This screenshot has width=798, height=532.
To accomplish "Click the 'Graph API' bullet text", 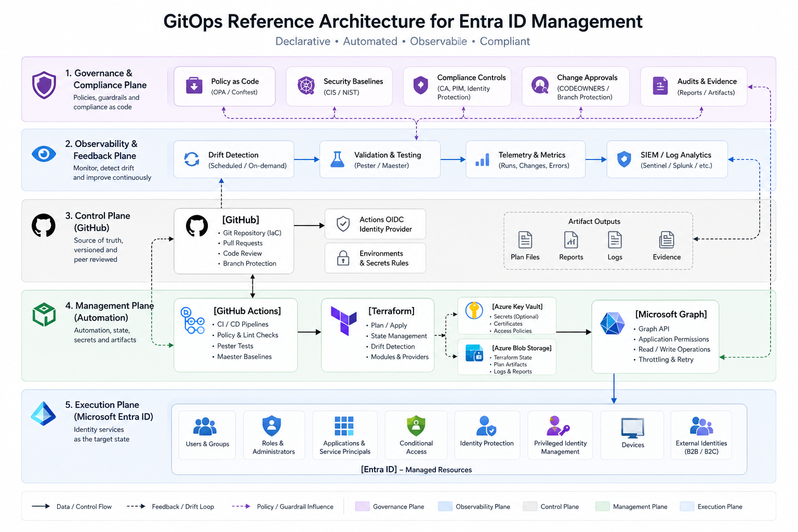I will [x=654, y=329].
